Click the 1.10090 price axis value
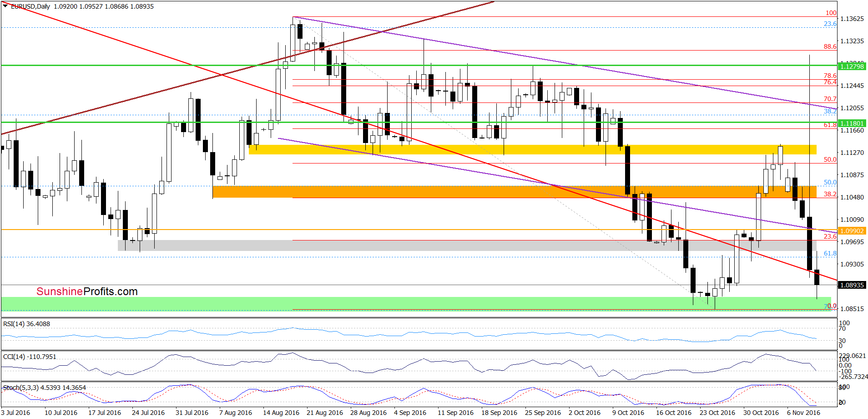The height and width of the screenshot is (419, 868). point(852,220)
